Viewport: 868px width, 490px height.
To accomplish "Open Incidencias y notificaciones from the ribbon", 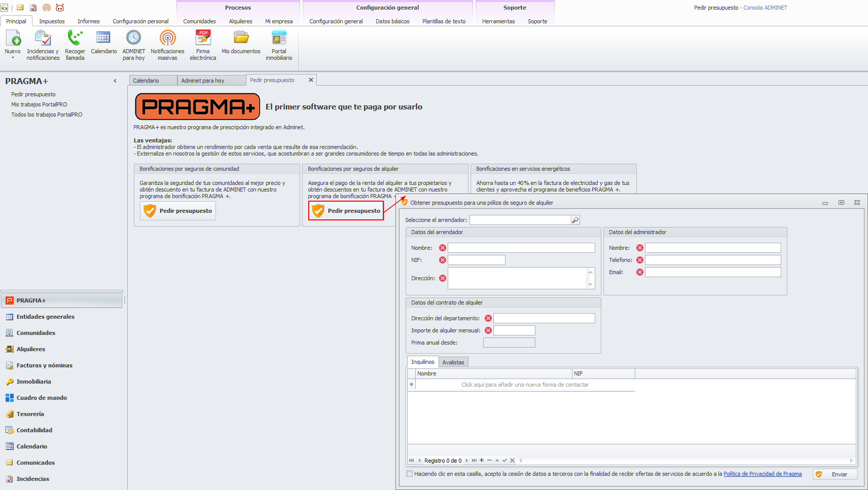I will 43,45.
